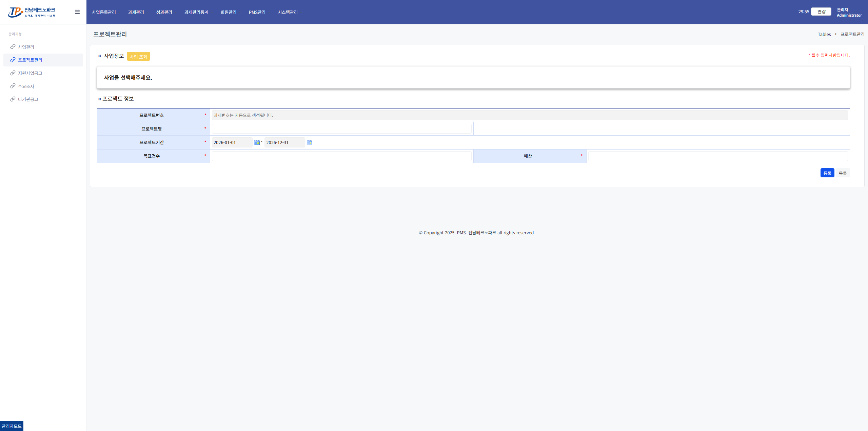Viewport: 868px width, 431px height.
Task: Click the 관리자 Administrator profile
Action: (x=849, y=12)
